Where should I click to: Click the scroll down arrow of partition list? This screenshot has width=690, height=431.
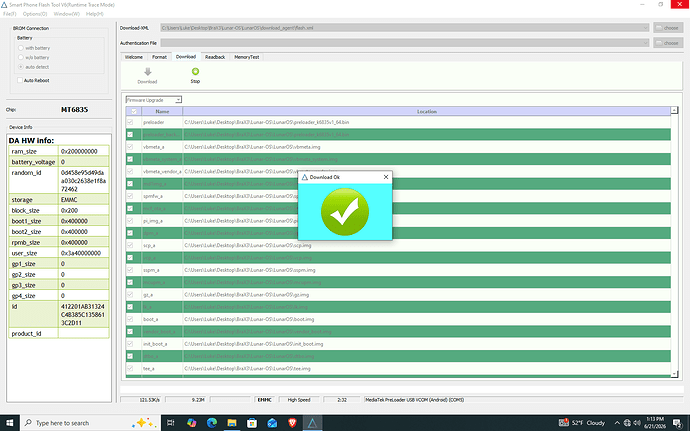coord(674,374)
